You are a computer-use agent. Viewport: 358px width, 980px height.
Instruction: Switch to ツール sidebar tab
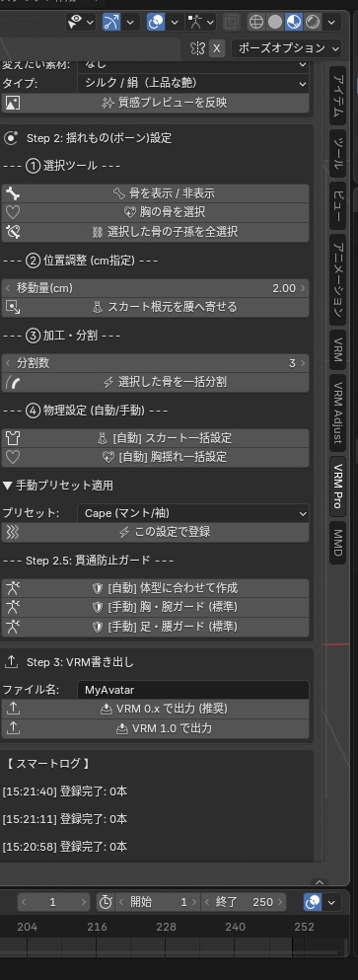point(337,153)
